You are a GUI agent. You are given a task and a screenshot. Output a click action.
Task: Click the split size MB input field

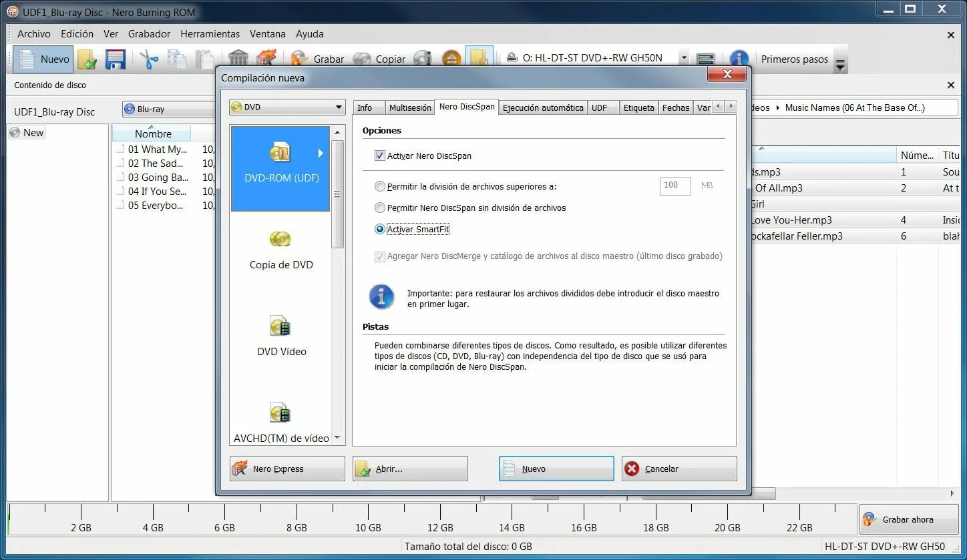pyautogui.click(x=675, y=186)
